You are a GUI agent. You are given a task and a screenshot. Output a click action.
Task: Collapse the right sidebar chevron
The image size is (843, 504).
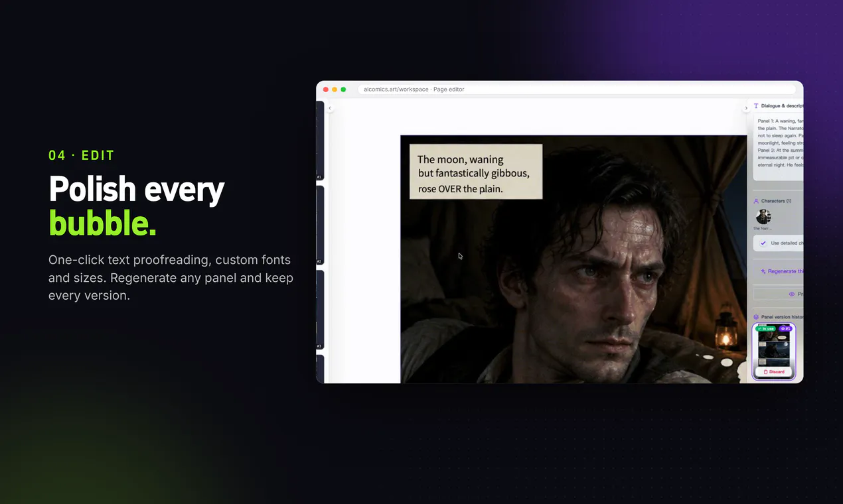coord(745,108)
